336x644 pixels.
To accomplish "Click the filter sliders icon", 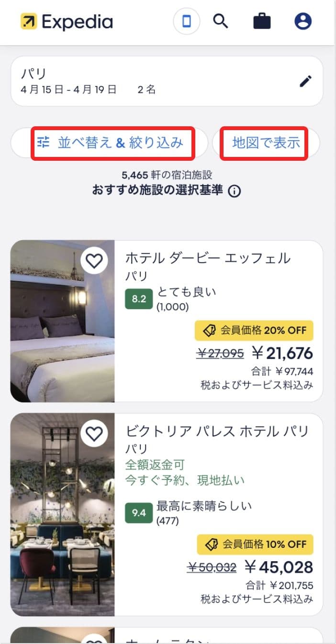I will (44, 142).
